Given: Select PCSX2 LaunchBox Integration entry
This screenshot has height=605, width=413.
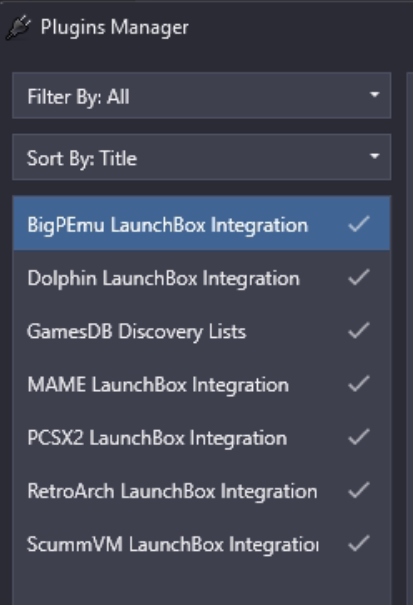Looking at the screenshot, I should tap(201, 437).
